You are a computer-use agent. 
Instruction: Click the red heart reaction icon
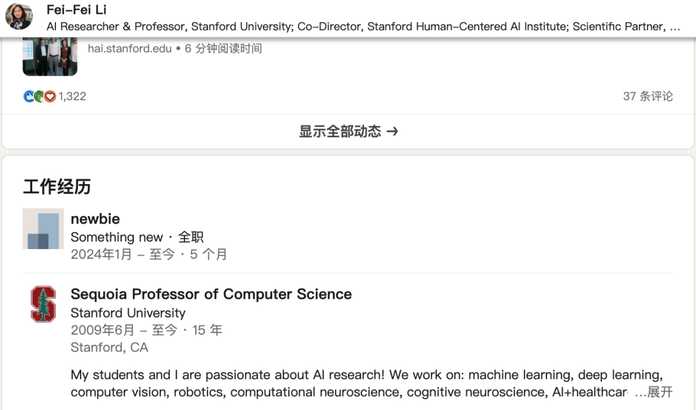point(50,97)
